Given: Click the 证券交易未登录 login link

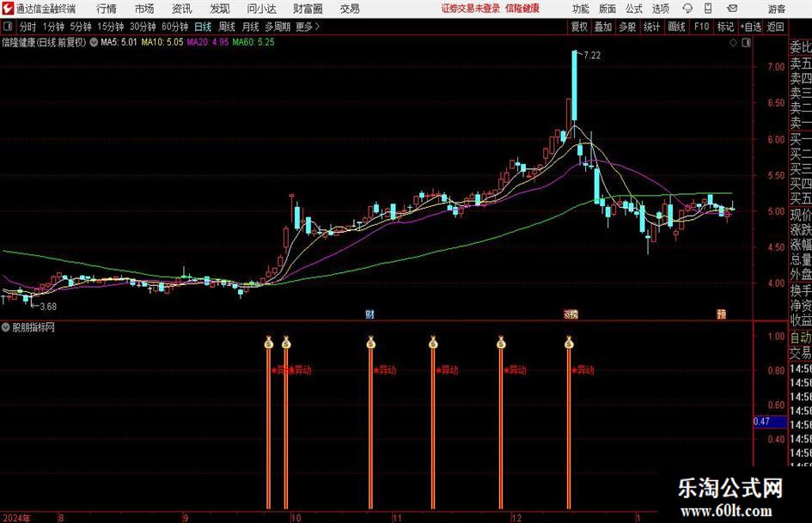Looking at the screenshot, I should pos(471,9).
